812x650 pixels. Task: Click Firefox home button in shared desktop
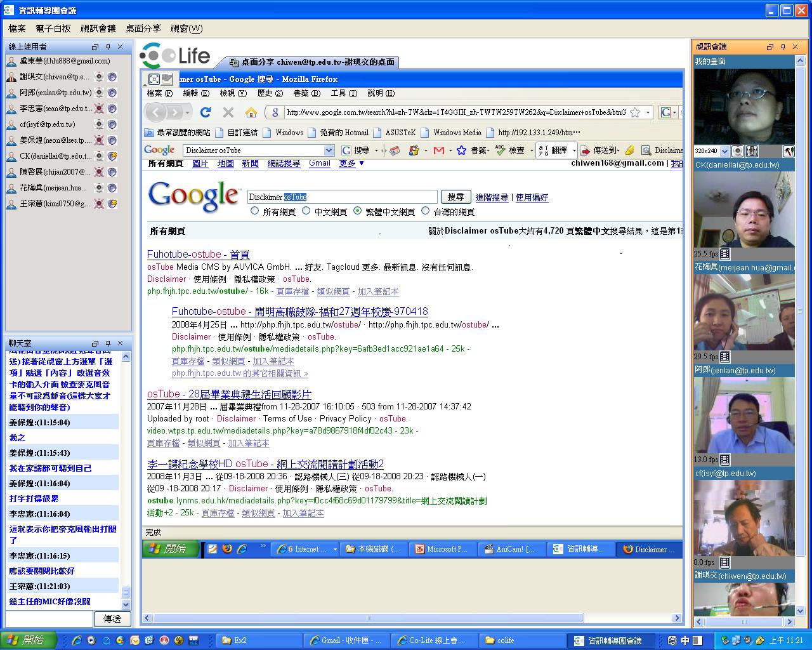pos(251,112)
